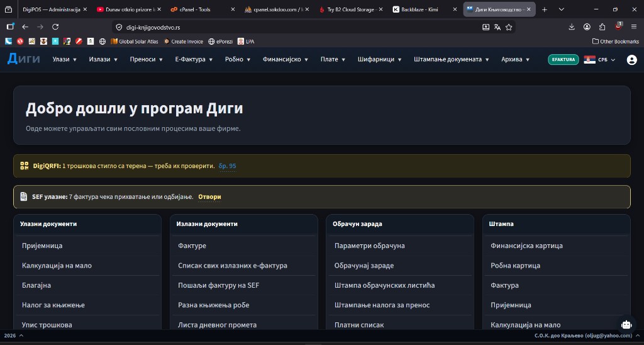Expand the Плате menu
The width and height of the screenshot is (644, 345).
coord(333,59)
